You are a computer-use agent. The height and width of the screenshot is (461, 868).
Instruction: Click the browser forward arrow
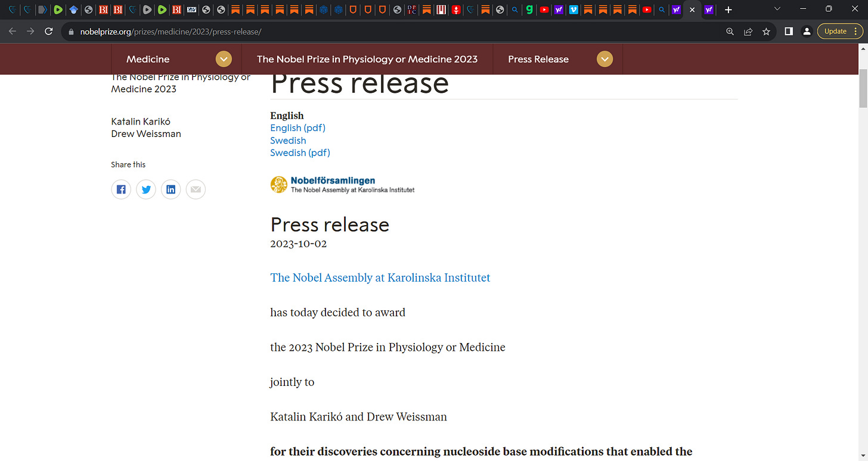point(30,32)
